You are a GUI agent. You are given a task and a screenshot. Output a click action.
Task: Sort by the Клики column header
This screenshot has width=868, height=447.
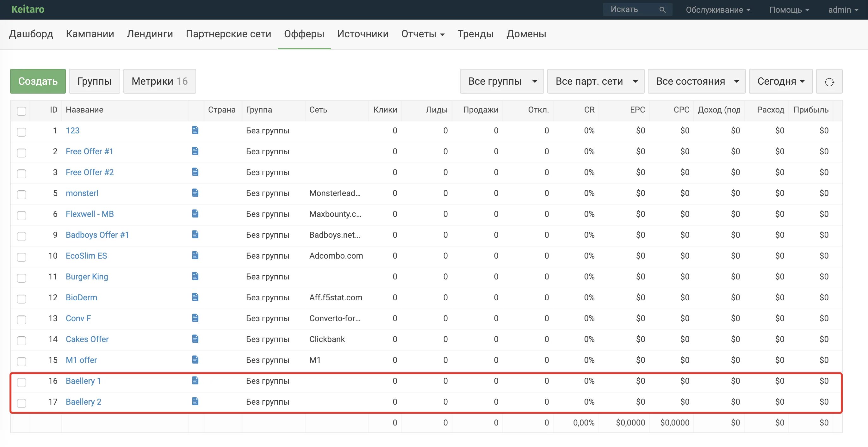coord(385,110)
